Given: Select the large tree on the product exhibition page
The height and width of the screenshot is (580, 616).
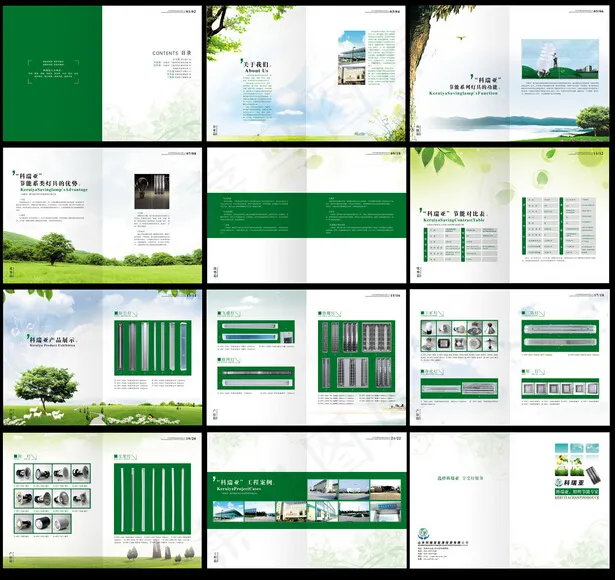Looking at the screenshot, I should [46, 385].
